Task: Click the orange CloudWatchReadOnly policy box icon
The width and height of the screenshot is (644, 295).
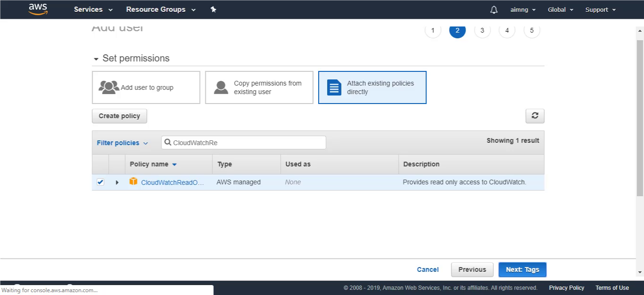Action: coord(134,182)
